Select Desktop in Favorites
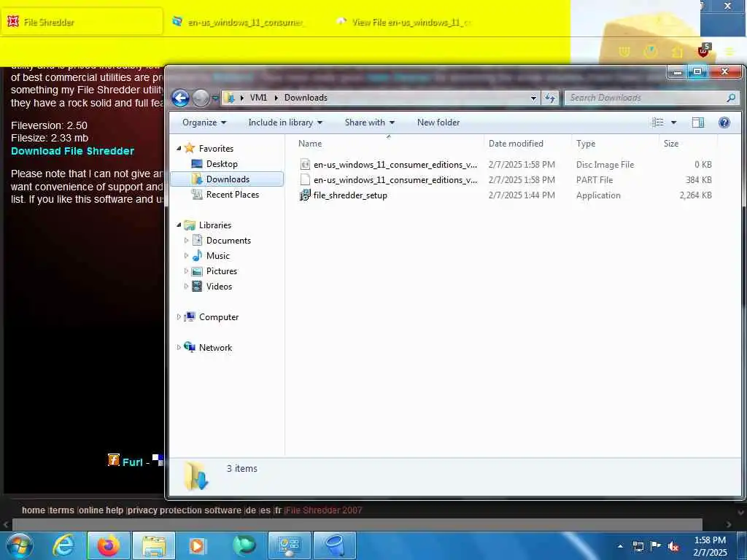Image resolution: width=747 pixels, height=560 pixels. click(222, 164)
